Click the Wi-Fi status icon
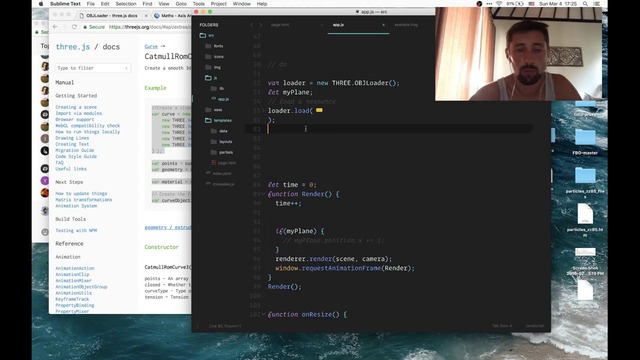The height and width of the screenshot is (360, 640). (499, 4)
